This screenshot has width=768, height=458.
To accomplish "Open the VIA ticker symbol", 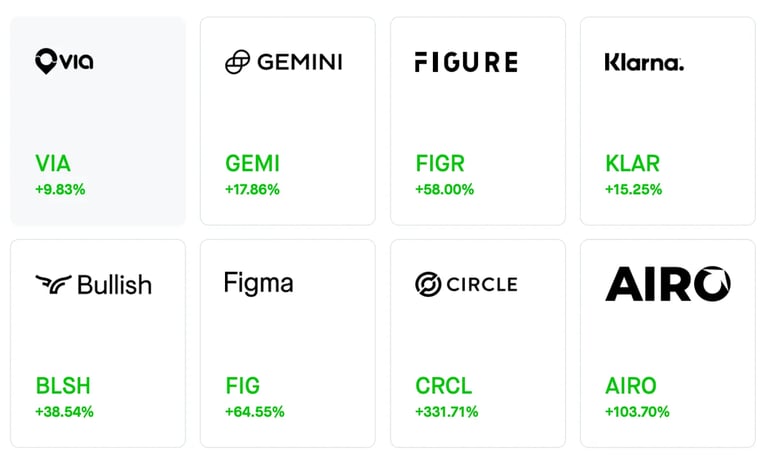I will tap(53, 164).
